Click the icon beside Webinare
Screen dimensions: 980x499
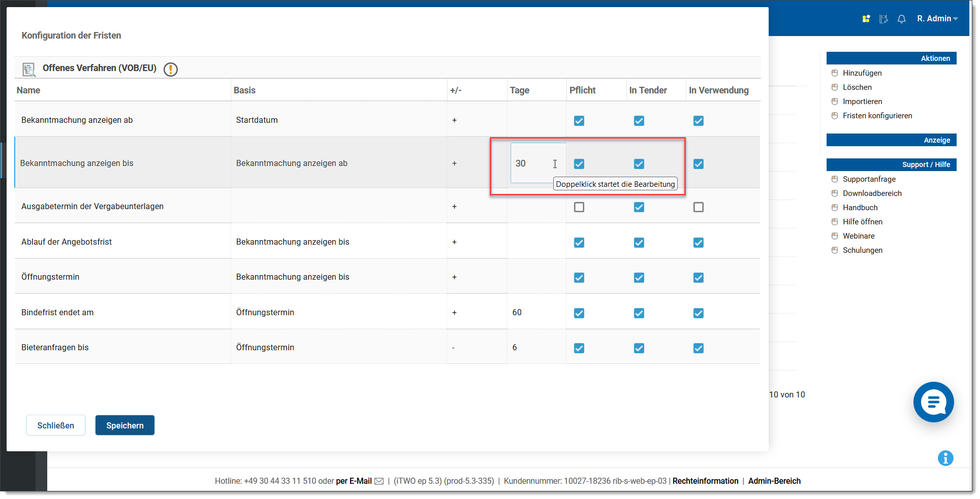[x=835, y=236]
